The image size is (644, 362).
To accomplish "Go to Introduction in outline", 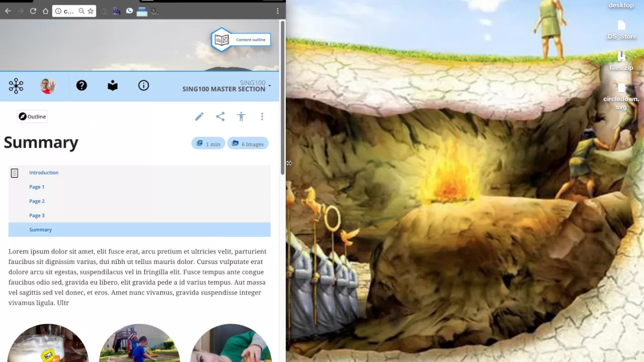I will (x=44, y=172).
